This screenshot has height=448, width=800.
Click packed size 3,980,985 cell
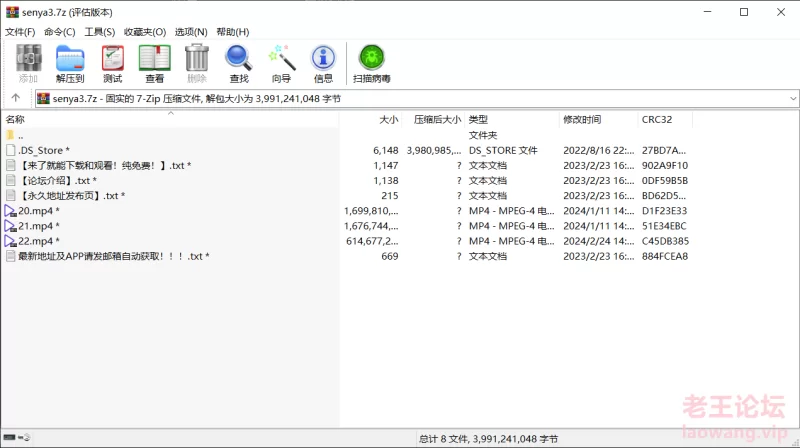click(434, 151)
